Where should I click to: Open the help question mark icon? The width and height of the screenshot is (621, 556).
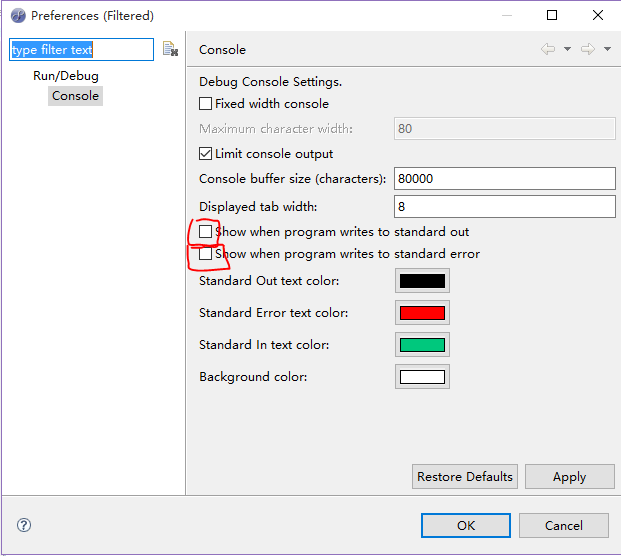pos(24,525)
